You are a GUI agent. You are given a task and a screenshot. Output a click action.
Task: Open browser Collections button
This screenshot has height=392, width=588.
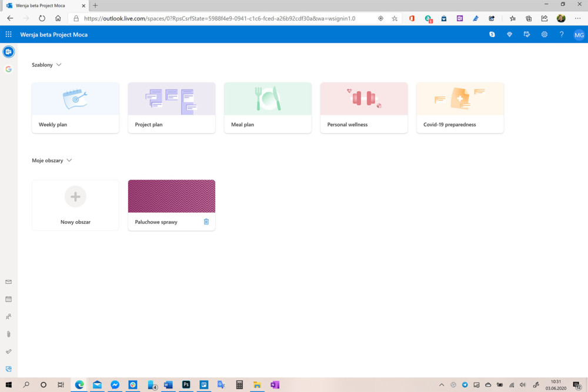[x=529, y=18]
